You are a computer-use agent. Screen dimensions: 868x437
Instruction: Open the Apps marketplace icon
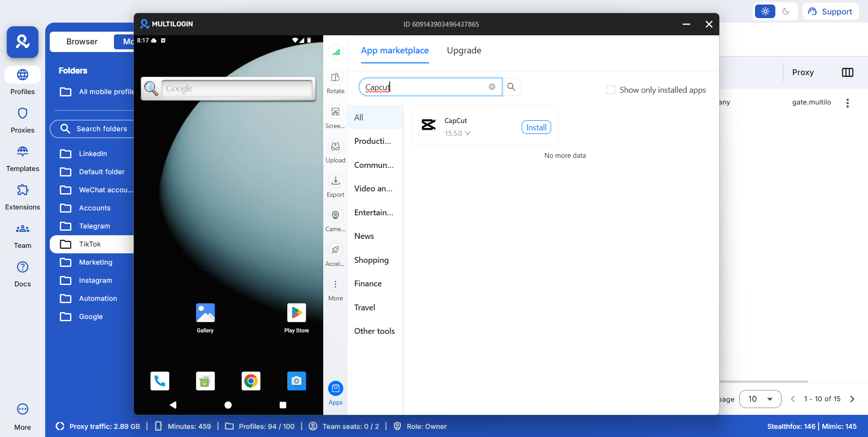tap(335, 389)
